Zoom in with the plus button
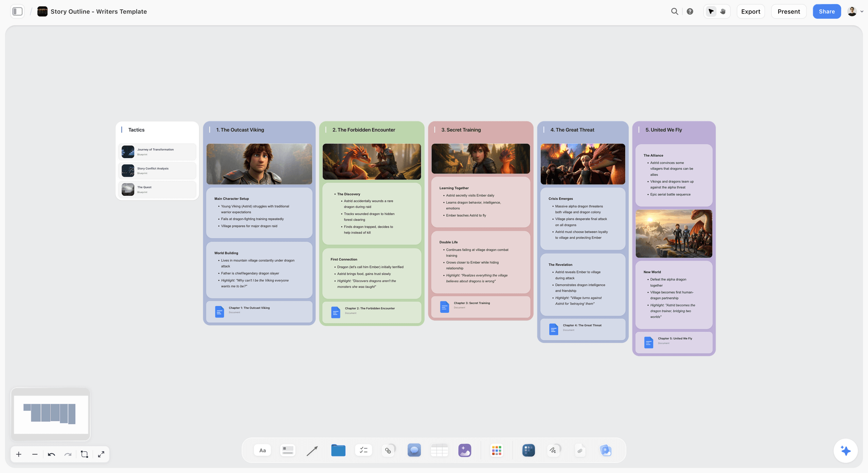The height and width of the screenshot is (473, 868). point(19,454)
